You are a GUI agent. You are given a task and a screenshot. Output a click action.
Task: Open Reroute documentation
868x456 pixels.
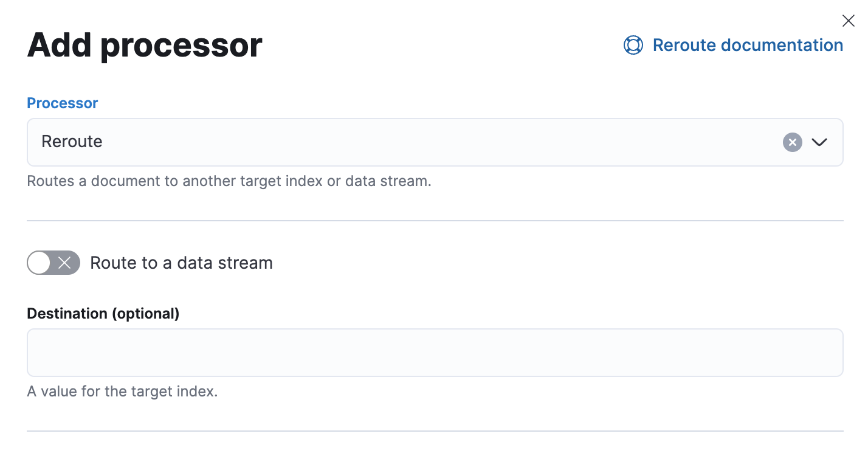748,45
